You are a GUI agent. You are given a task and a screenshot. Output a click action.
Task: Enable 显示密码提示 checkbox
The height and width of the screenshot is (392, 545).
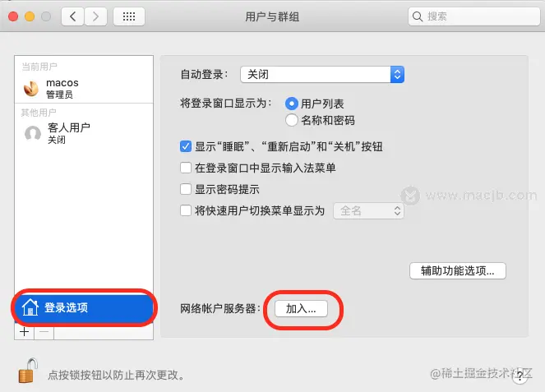(186, 189)
